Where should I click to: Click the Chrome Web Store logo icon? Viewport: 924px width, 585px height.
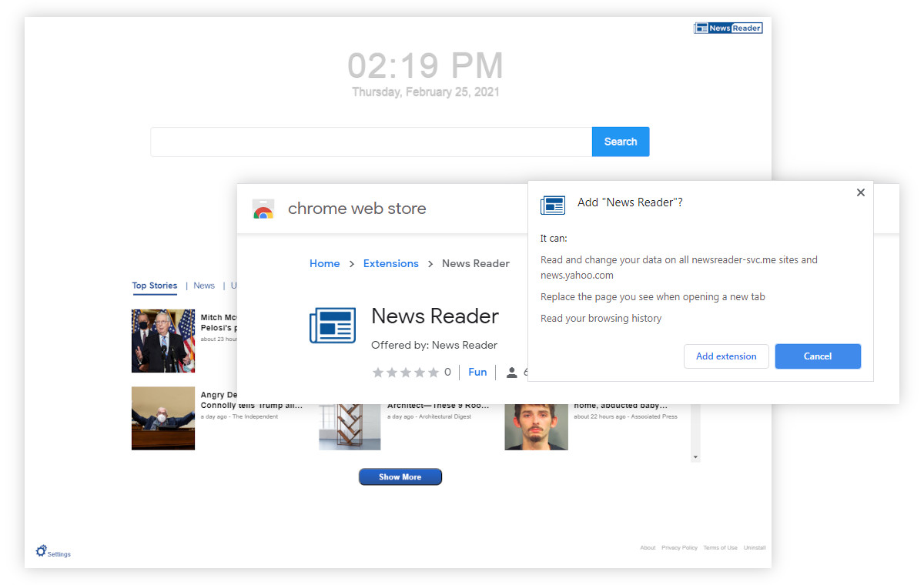point(263,208)
